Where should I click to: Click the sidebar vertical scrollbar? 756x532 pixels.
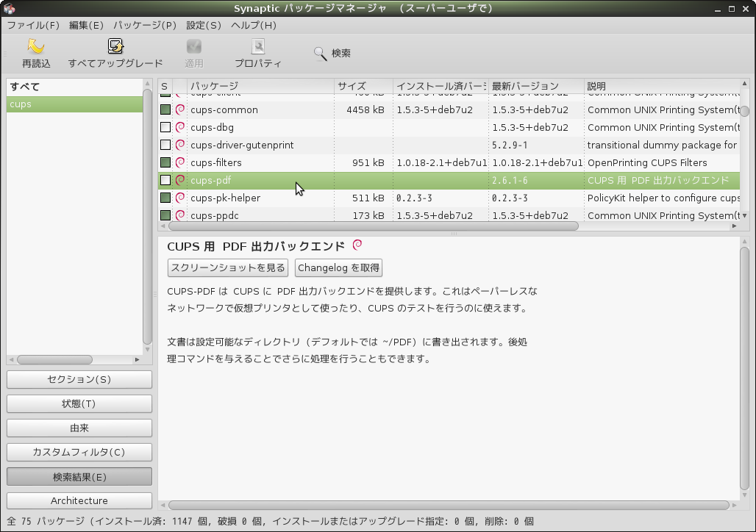[x=148, y=216]
